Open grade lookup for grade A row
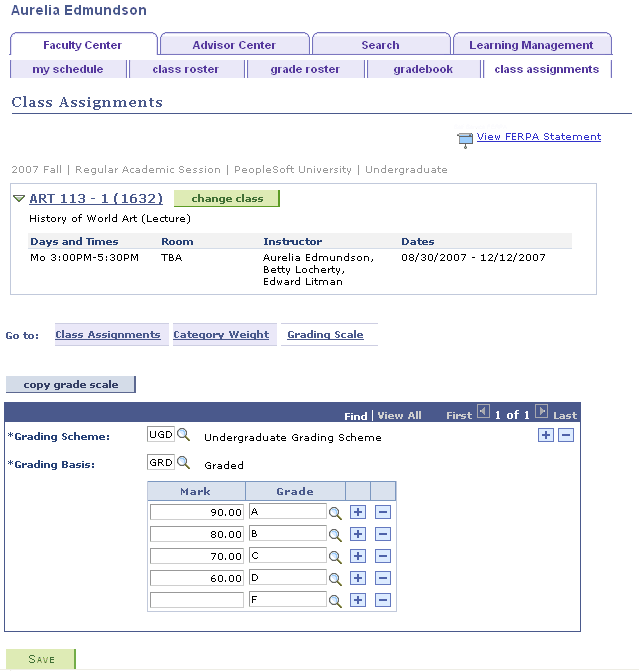Screen dimensions: 639x671 tap(335, 513)
